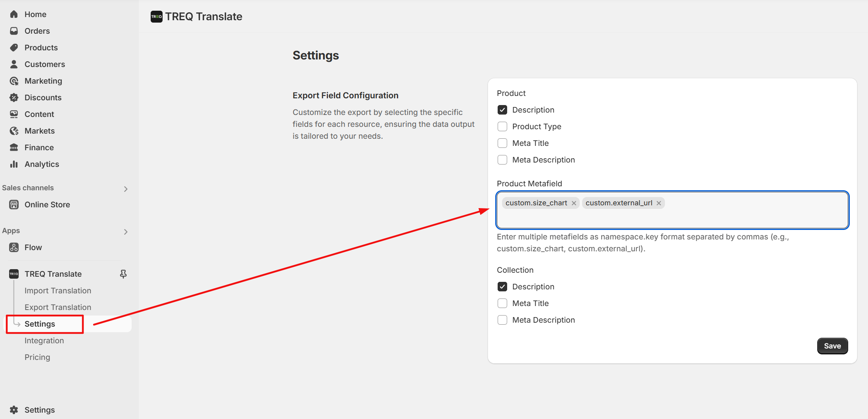Screen dimensions: 868x419
Task: Open Online Store label in sidebar
Action: click(x=47, y=205)
